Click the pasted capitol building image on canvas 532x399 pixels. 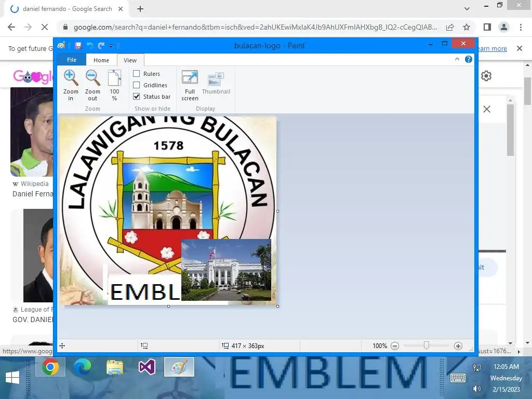226,270
